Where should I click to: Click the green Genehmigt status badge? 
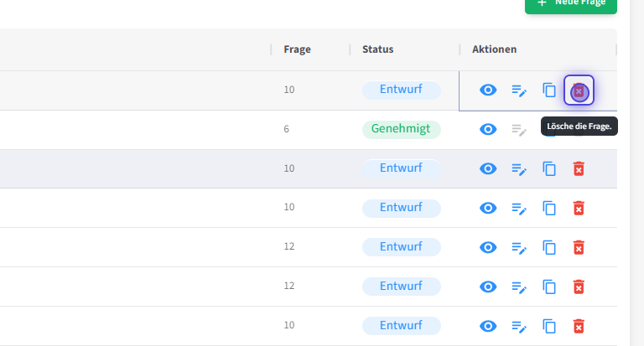(x=402, y=129)
